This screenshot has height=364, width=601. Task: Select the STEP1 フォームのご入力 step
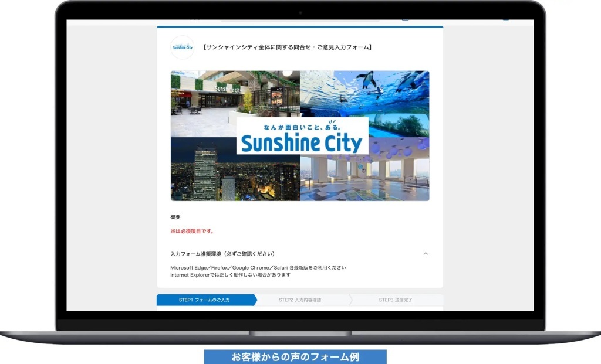pyautogui.click(x=206, y=300)
